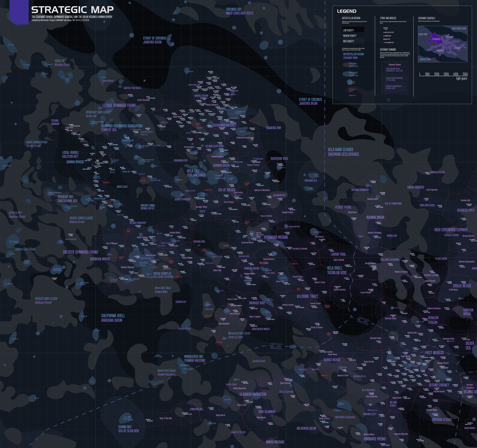This screenshot has width=477, height=448.
Task: Click the OPHIUCHUS DARK CLOUDS label
Action: click(98, 112)
